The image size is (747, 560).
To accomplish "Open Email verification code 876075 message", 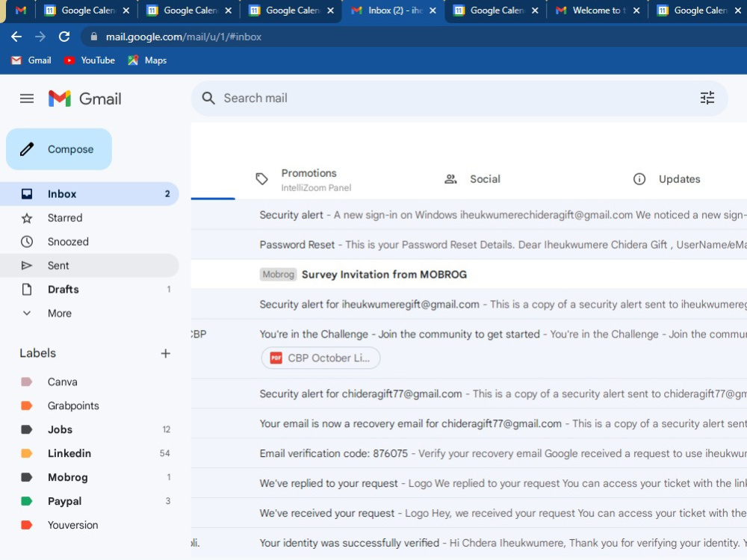I will [x=469, y=453].
